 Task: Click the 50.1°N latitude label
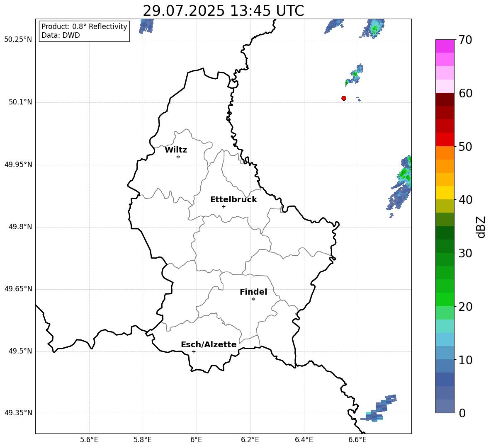pos(20,102)
